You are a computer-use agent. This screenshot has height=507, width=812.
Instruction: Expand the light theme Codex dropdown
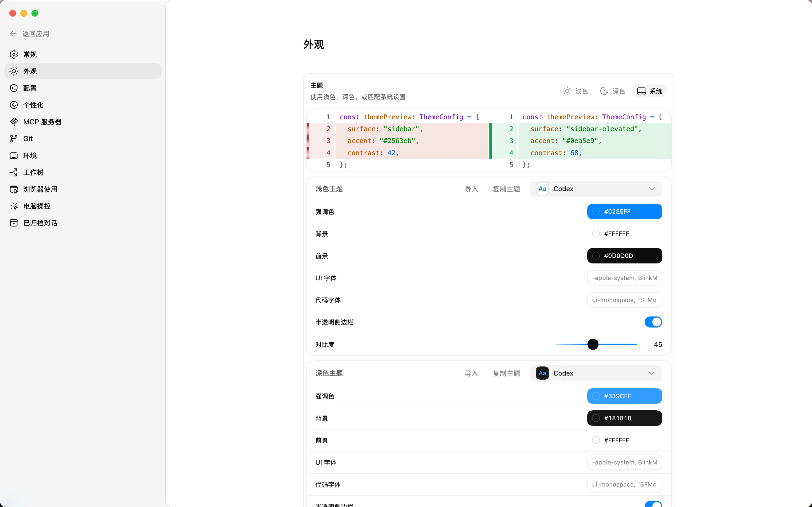pos(651,189)
